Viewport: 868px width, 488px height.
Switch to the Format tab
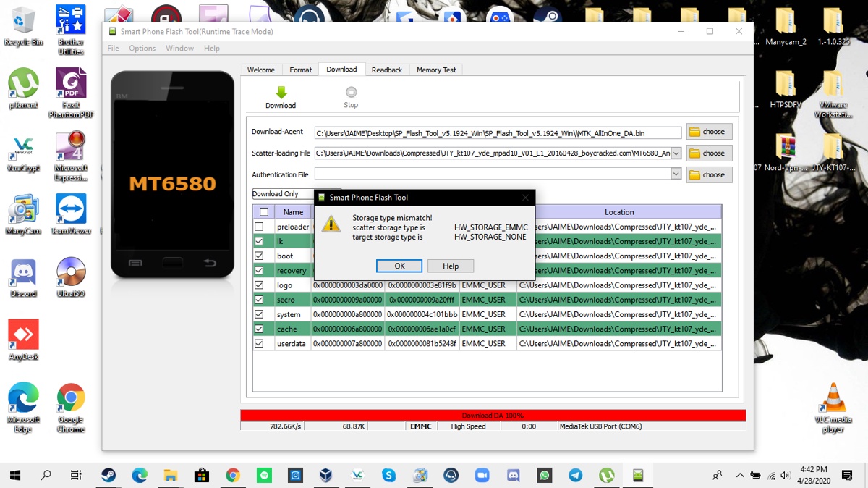pyautogui.click(x=301, y=70)
